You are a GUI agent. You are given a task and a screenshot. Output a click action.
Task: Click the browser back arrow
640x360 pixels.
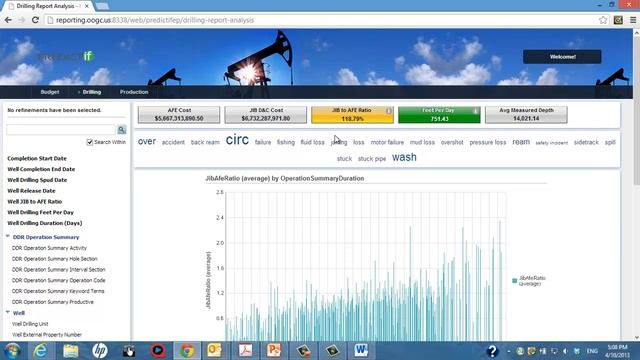[8, 20]
